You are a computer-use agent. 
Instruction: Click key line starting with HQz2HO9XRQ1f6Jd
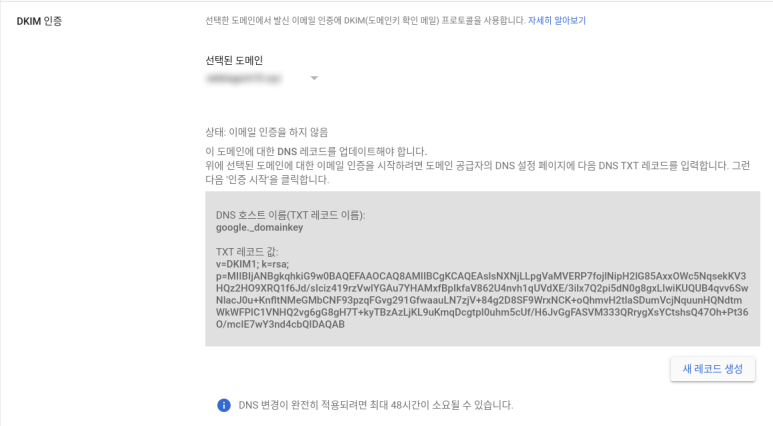click(482, 288)
